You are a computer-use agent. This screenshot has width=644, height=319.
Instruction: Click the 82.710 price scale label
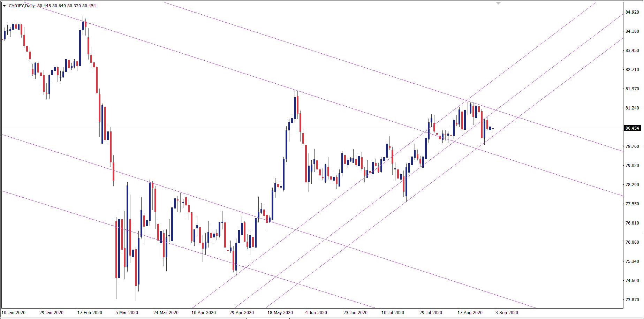(632, 69)
